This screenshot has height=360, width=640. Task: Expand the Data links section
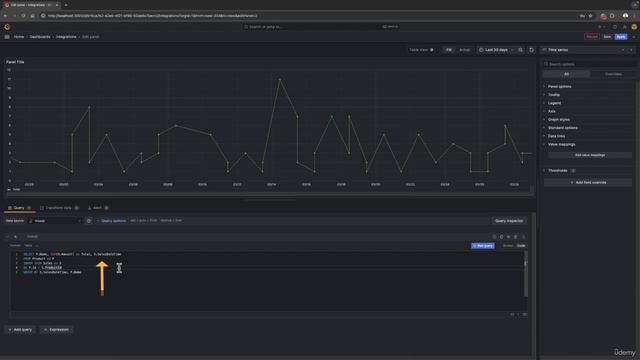556,136
